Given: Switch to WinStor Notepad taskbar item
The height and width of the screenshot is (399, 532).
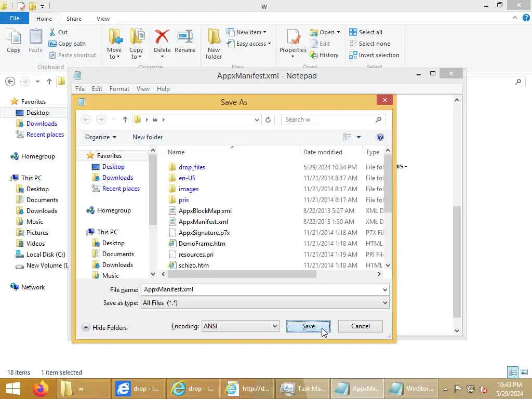Looking at the screenshot, I should coord(411,389).
